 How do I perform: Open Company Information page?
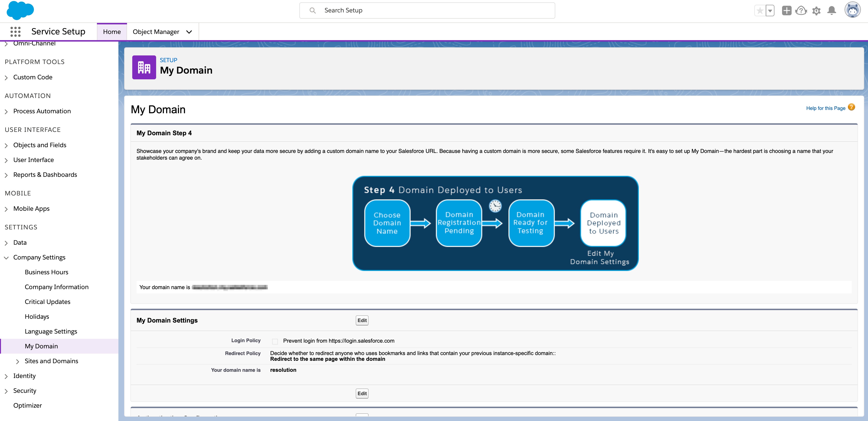[57, 287]
